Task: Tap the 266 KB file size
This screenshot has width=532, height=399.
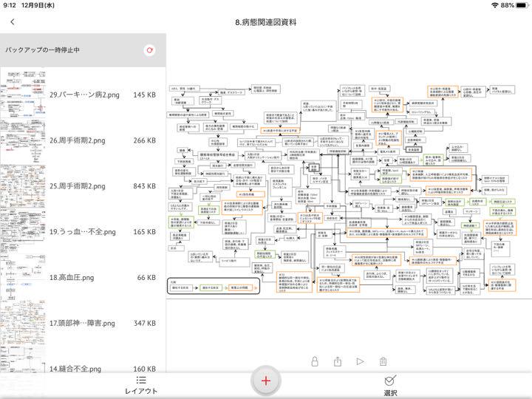Action: tap(145, 140)
